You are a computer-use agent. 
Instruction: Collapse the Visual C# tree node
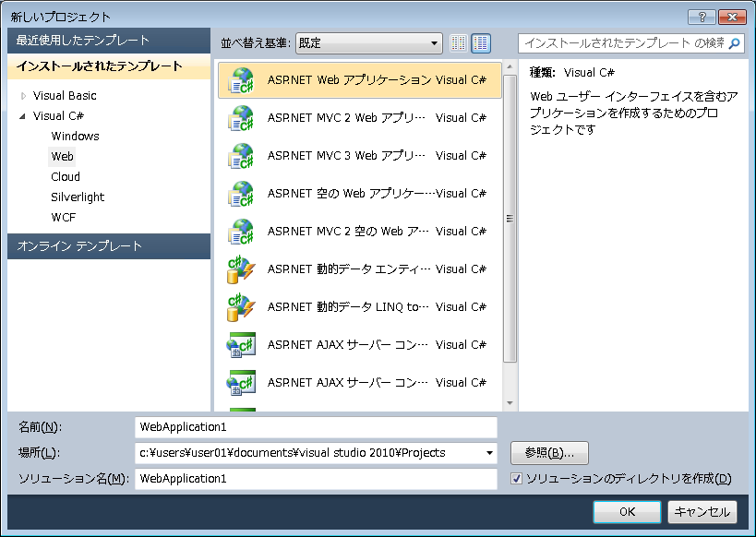click(22, 116)
